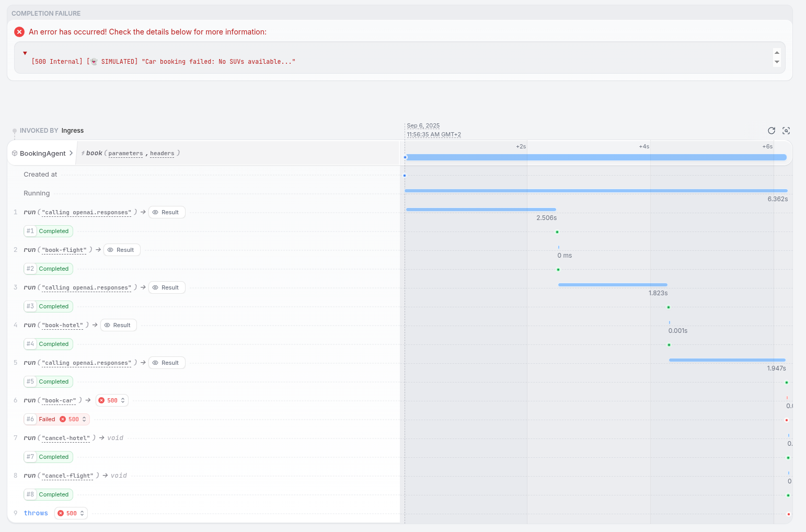This screenshot has height=532, width=806.
Task: Click the "cancel-flight" run name
Action: coord(68,476)
